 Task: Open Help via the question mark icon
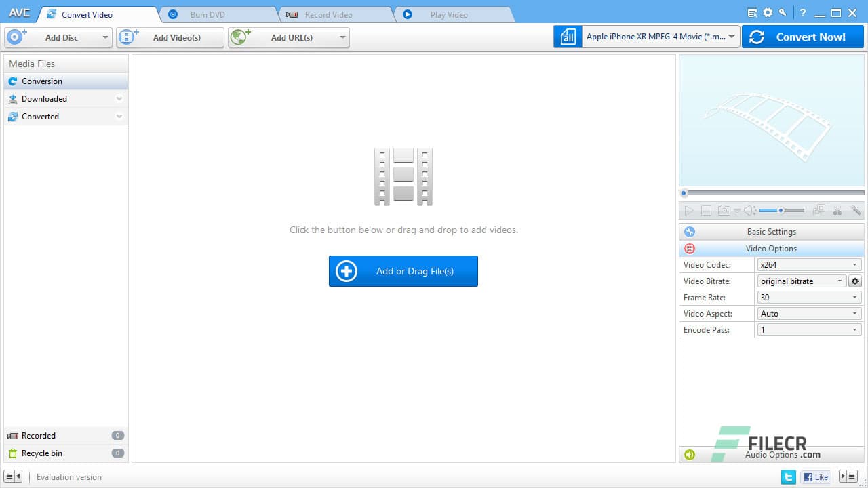tap(803, 12)
